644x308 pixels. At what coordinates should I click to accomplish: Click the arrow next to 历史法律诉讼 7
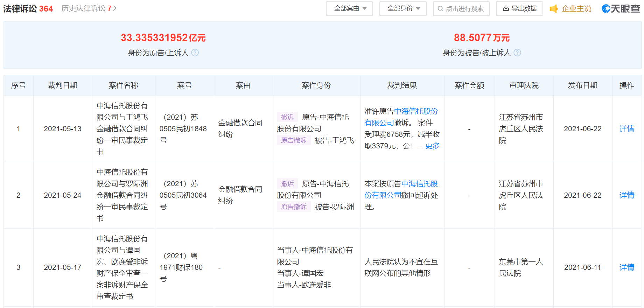point(115,8)
